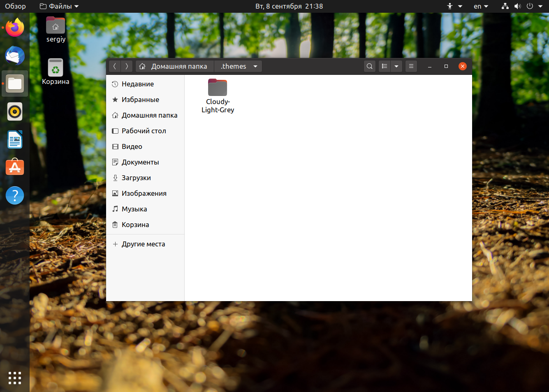
Task: Open view options dropdown arrow
Action: tap(396, 66)
